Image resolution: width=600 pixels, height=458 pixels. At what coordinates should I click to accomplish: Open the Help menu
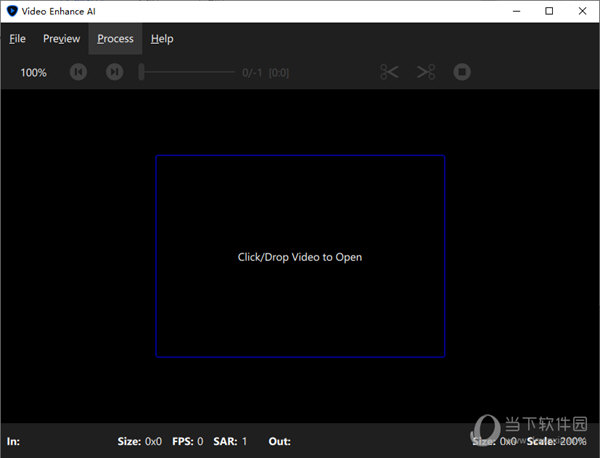click(162, 39)
